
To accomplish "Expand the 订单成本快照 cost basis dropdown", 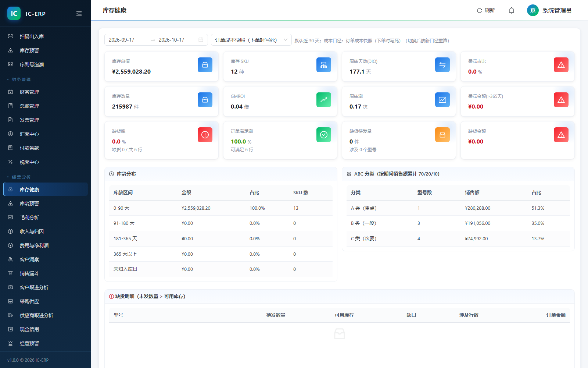I will tap(251, 40).
